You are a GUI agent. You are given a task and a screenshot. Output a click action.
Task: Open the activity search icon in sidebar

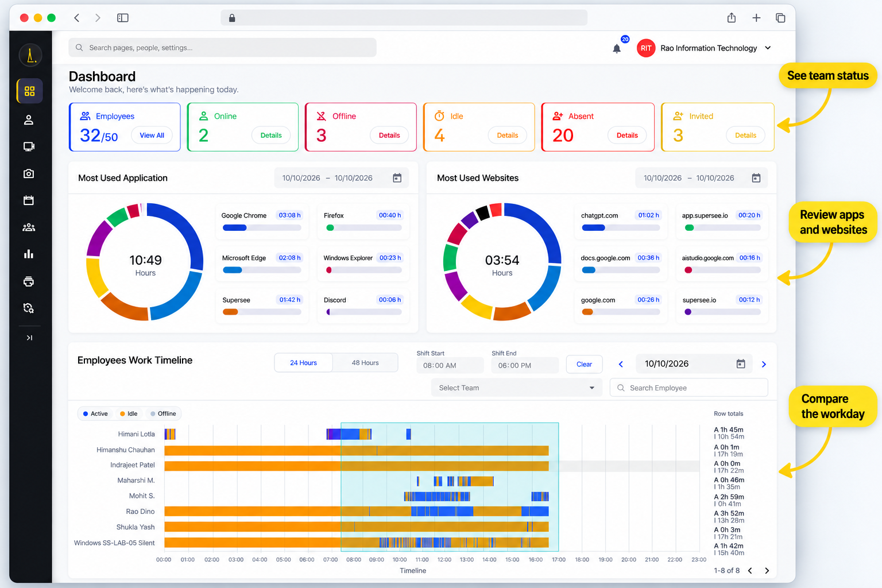29,308
